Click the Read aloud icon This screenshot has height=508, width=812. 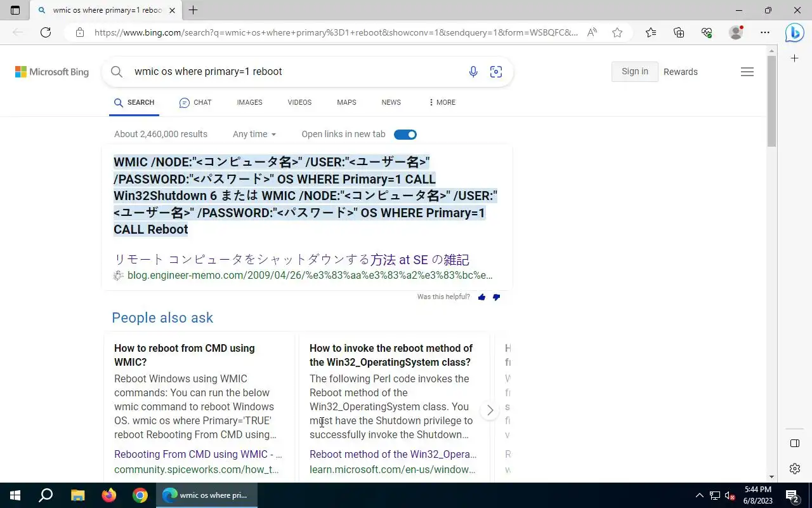pos(592,32)
